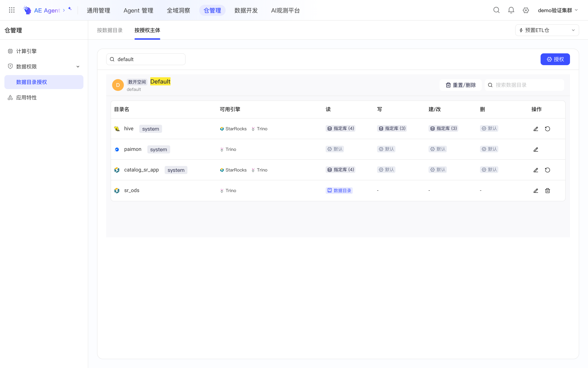588x368 pixels.
Task: Edit permissions for the paimon catalog
Action: pyautogui.click(x=536, y=149)
